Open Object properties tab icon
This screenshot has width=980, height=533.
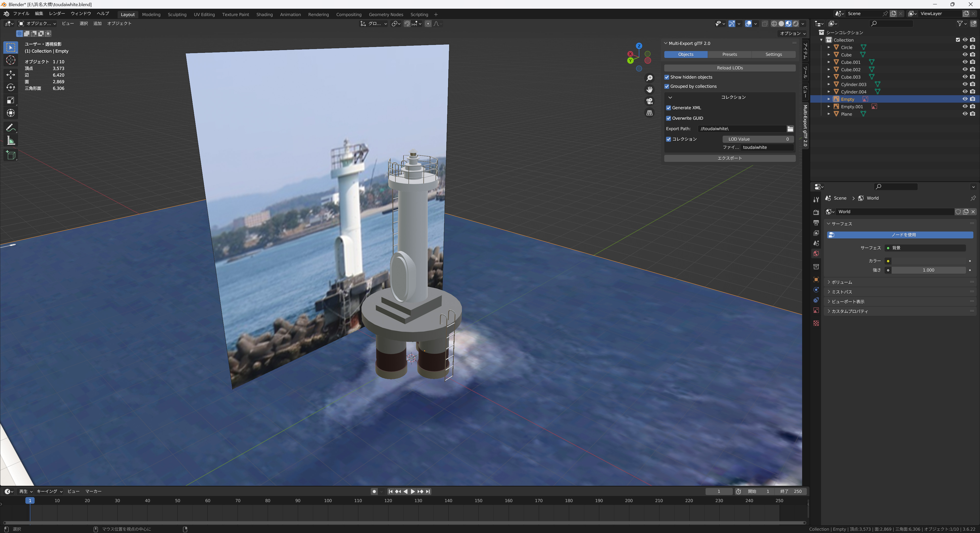[x=816, y=279]
